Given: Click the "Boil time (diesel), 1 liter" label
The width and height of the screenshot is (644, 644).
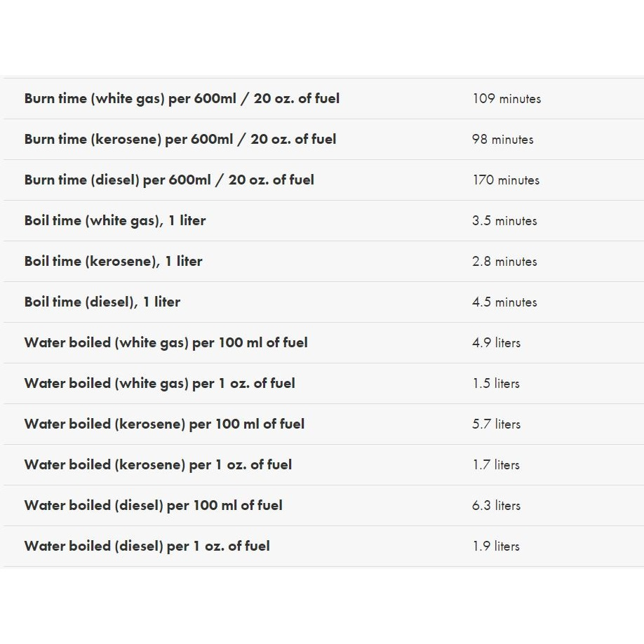Looking at the screenshot, I should [x=102, y=302].
